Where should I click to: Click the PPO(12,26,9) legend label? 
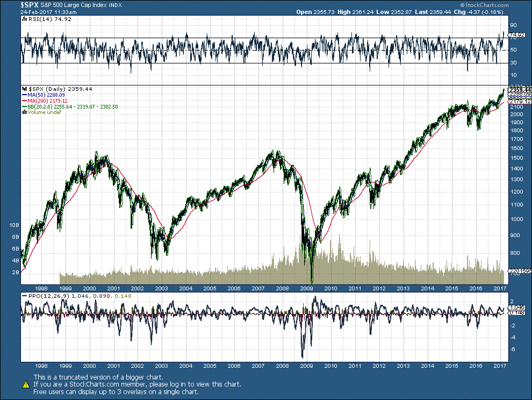pyautogui.click(x=49, y=296)
